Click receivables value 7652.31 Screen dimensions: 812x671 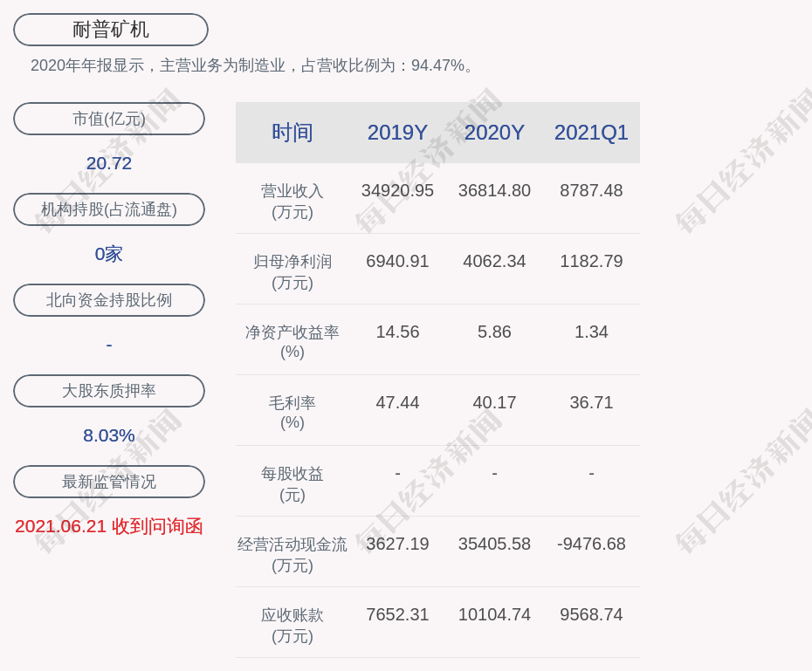(x=398, y=614)
